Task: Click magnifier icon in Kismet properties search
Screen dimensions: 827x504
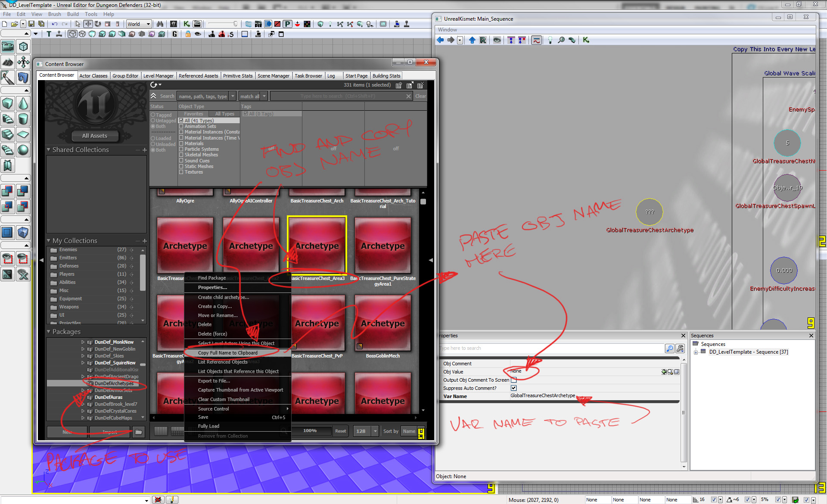Action: (x=670, y=348)
